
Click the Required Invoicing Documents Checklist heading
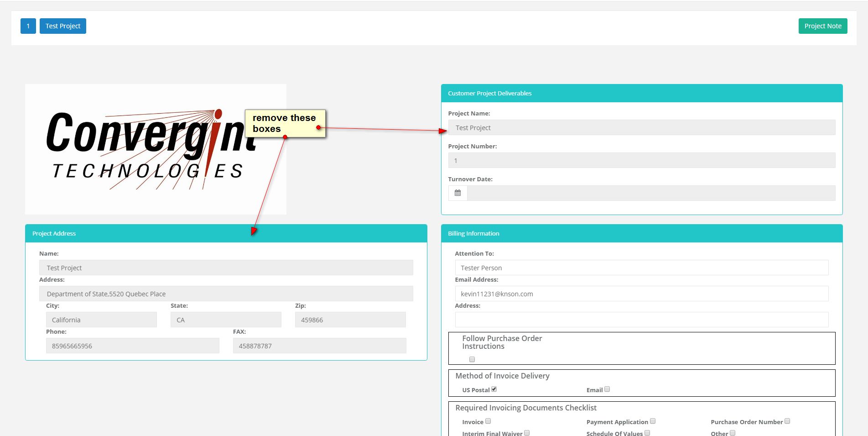click(x=526, y=408)
